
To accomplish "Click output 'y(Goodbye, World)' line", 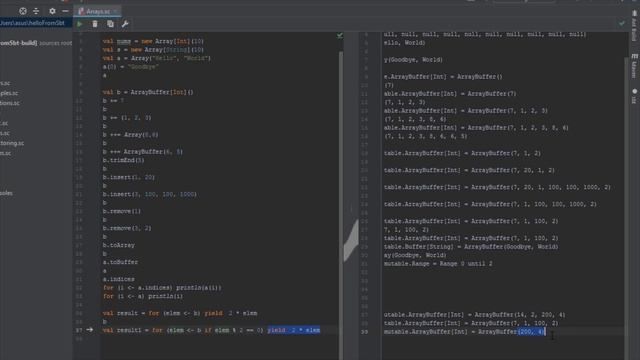I will (x=413, y=60).
